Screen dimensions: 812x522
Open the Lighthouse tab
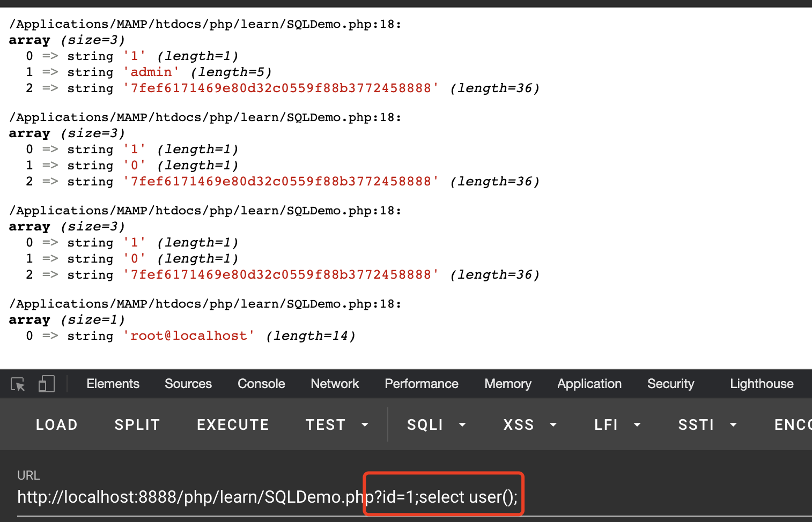(762, 384)
